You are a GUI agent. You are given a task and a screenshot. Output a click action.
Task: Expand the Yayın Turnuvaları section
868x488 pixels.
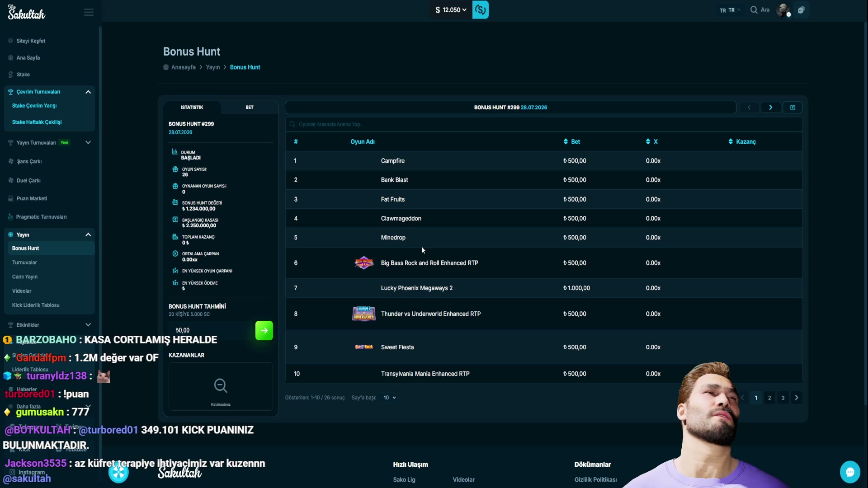coord(88,142)
